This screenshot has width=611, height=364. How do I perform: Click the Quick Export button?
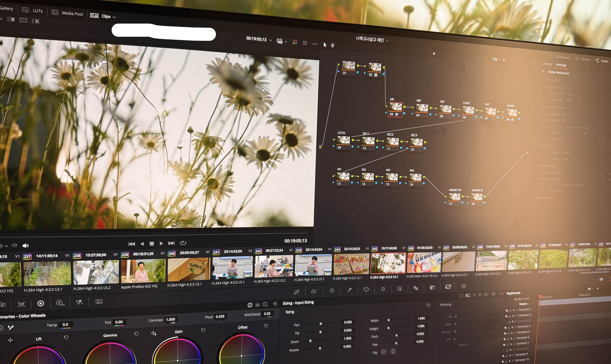click(559, 57)
